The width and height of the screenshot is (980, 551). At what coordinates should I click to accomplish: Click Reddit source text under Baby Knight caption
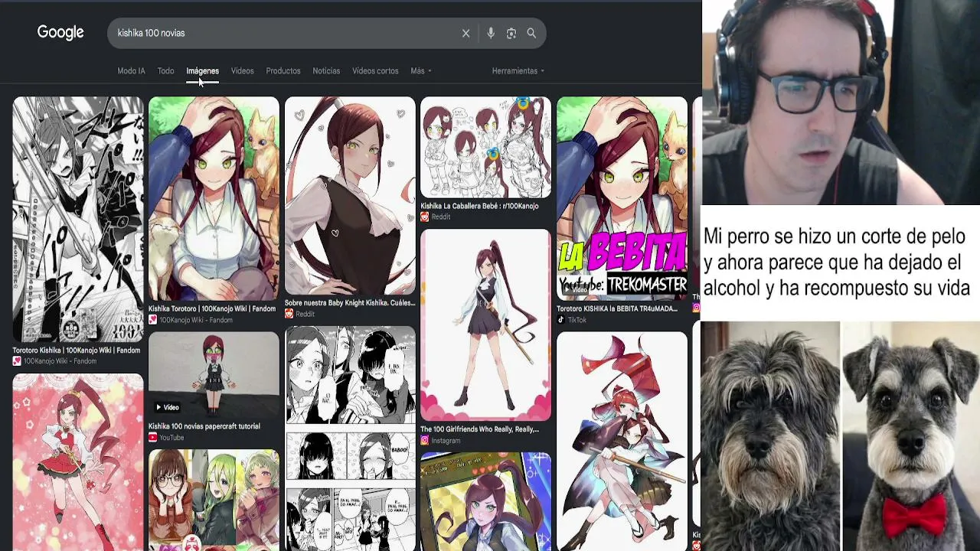click(x=305, y=314)
